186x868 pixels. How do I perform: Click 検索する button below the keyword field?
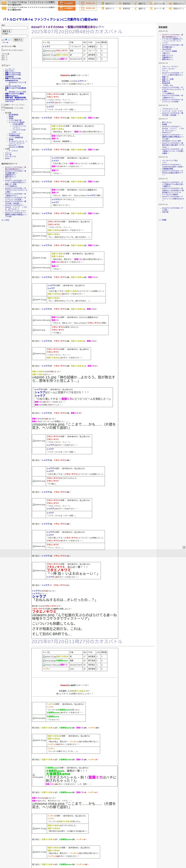click(6, 31)
